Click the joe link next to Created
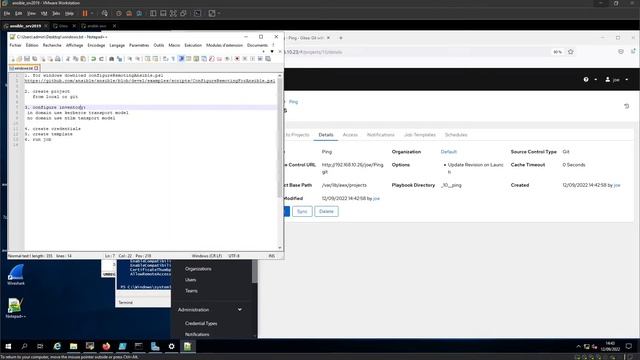The image size is (640, 360). [617, 185]
